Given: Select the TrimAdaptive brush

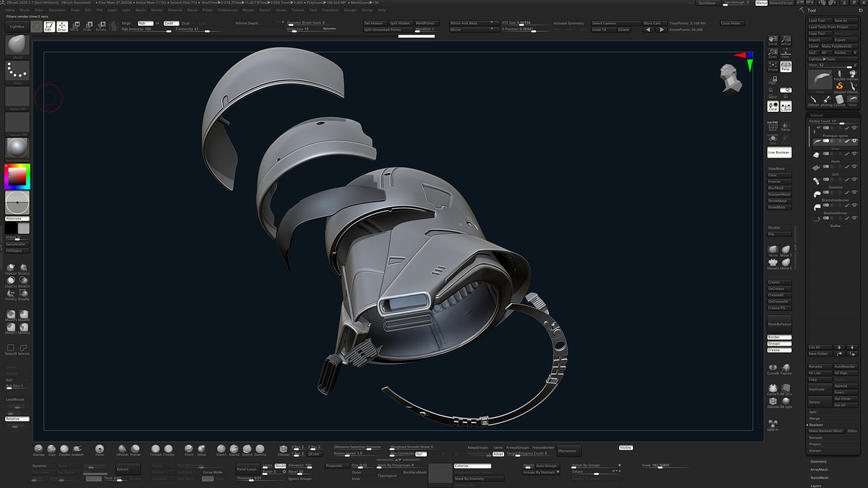Looking at the screenshot, I should coord(156,450).
